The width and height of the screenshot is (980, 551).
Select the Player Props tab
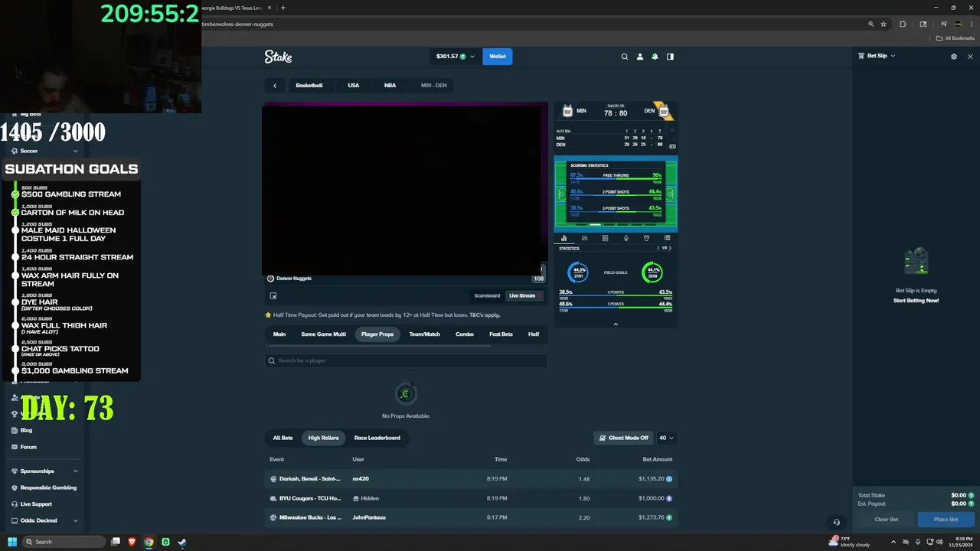pyautogui.click(x=377, y=334)
